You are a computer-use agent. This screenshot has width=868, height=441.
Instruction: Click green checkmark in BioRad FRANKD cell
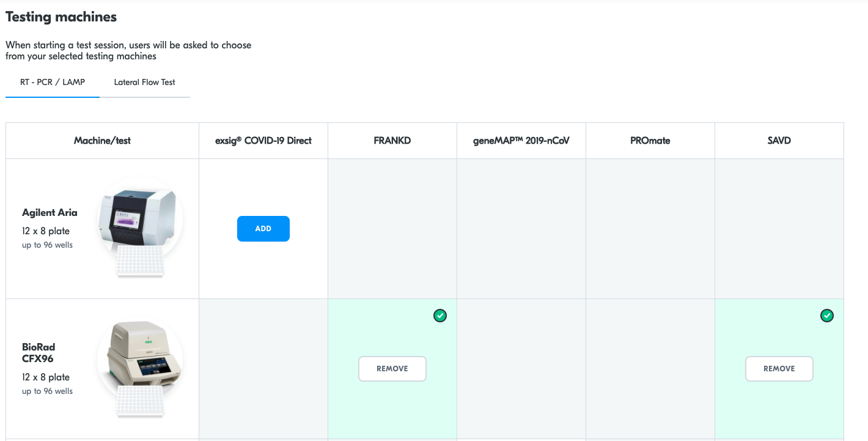[440, 316]
